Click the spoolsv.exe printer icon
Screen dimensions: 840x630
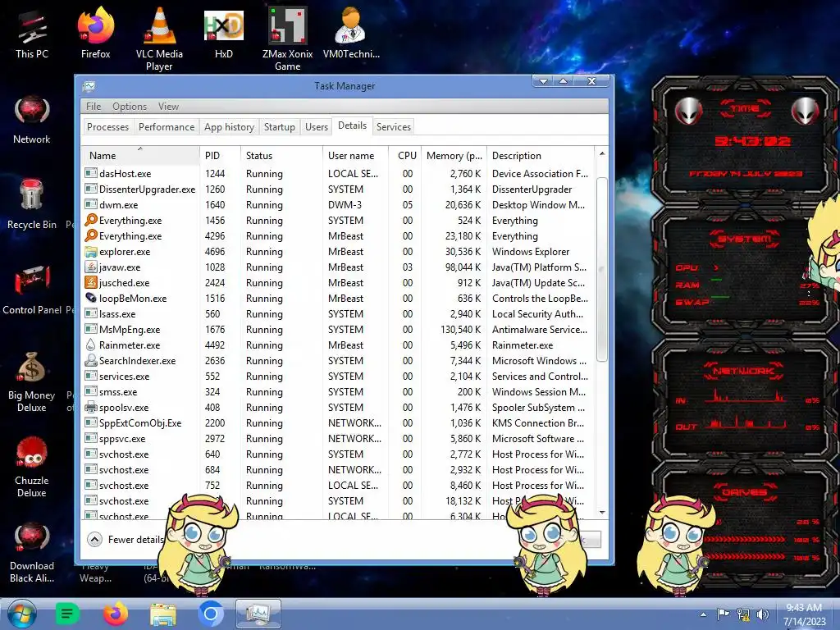pos(91,407)
